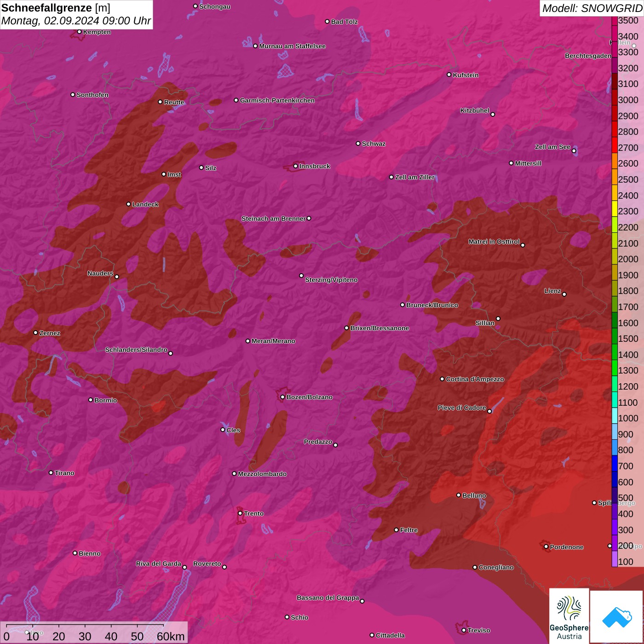Click the Kitzbühel location dot
The height and width of the screenshot is (644, 644).
coord(493,115)
